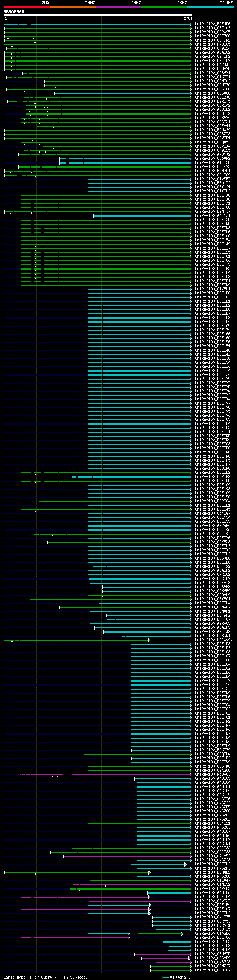Open hit UniRef100_B7FJD6
This screenshot has width=237, height=980.
pos(213,24)
